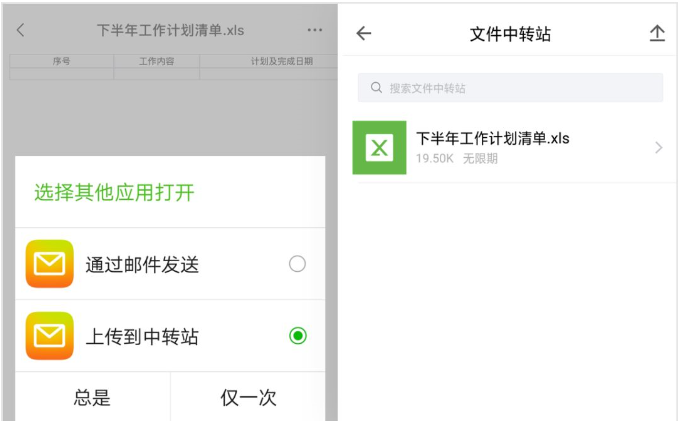Choose the 上传到中转站 option label

click(x=142, y=337)
